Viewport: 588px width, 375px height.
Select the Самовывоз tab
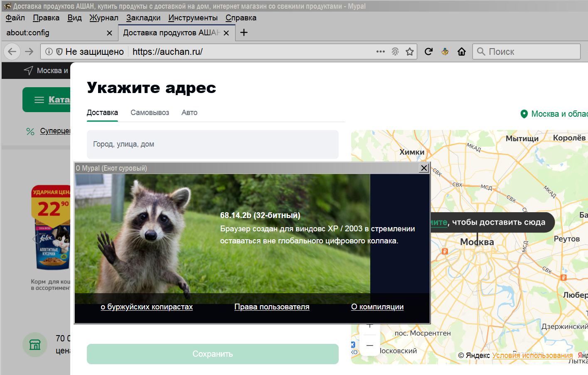point(150,113)
